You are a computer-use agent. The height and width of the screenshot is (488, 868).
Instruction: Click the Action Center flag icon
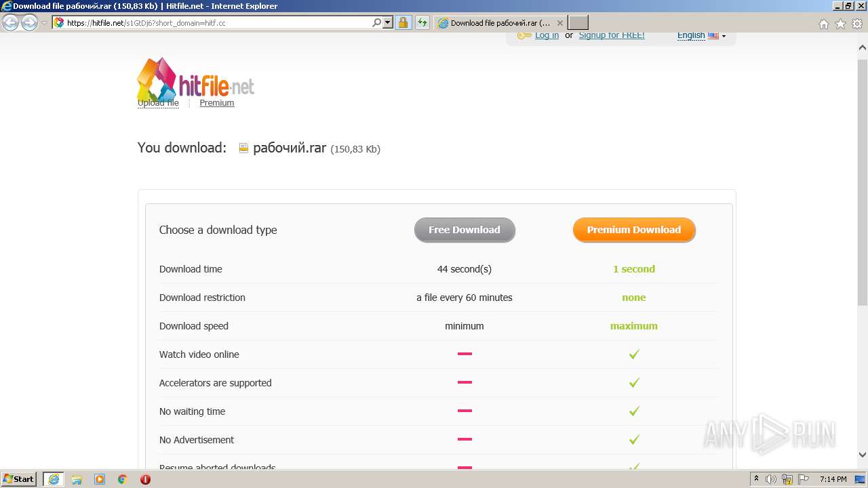pos(804,479)
